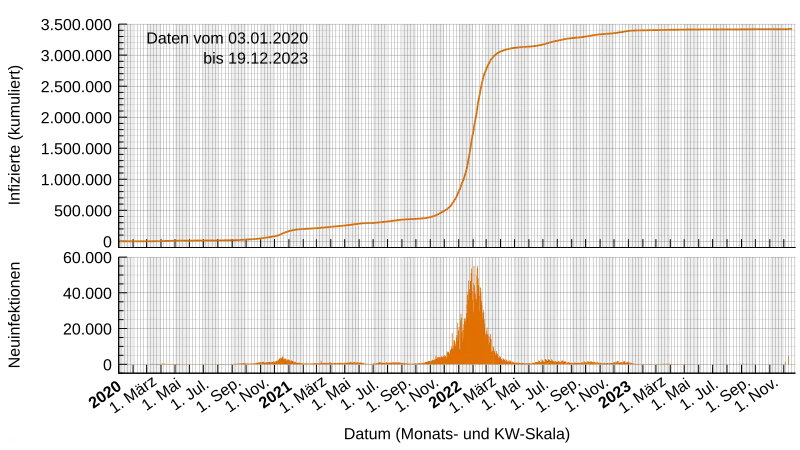Click the start of the orange cumulative line at left
This screenshot has height=450, width=800.
point(123,241)
